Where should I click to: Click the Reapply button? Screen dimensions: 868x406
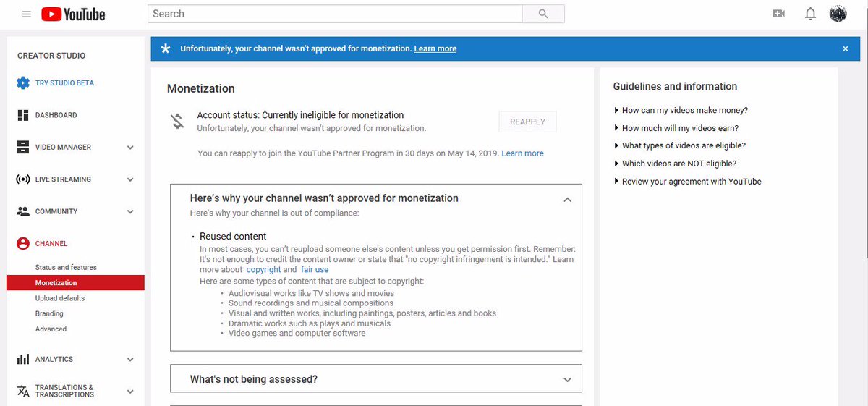pos(527,122)
